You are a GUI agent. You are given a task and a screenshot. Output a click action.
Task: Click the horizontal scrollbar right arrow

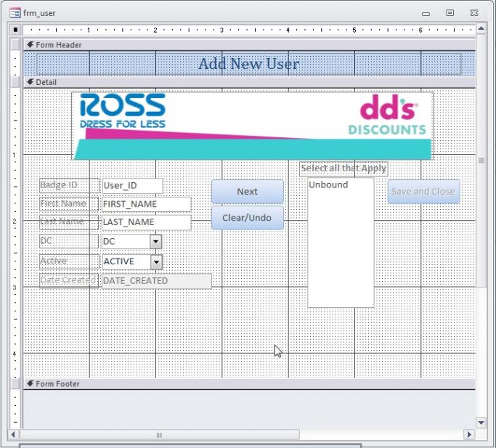coord(469,434)
